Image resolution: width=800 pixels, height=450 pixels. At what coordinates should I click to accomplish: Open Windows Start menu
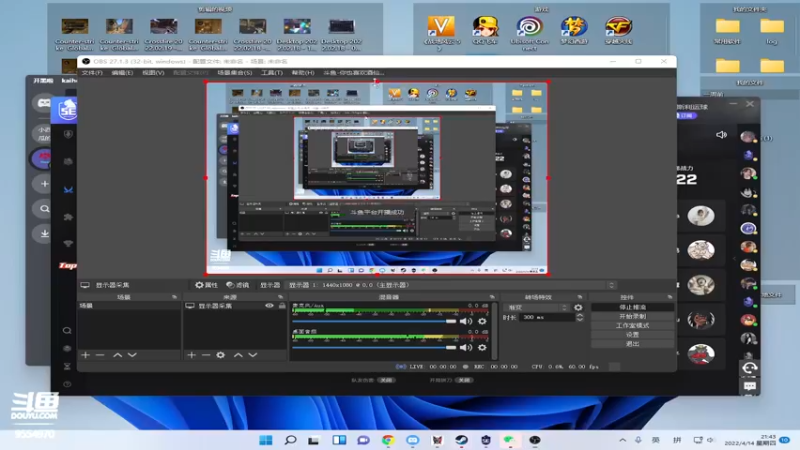tap(265, 440)
